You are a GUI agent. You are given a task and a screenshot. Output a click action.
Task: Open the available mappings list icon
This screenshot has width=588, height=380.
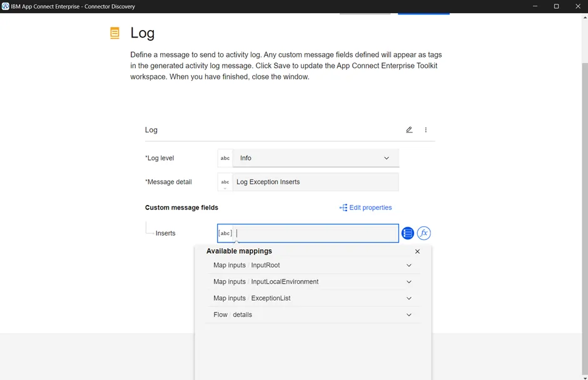[408, 233]
